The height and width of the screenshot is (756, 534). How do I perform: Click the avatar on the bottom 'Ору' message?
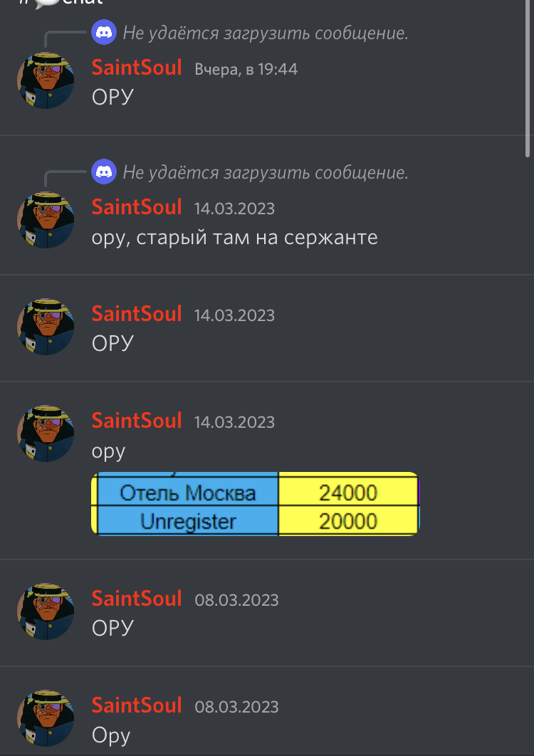(x=46, y=718)
